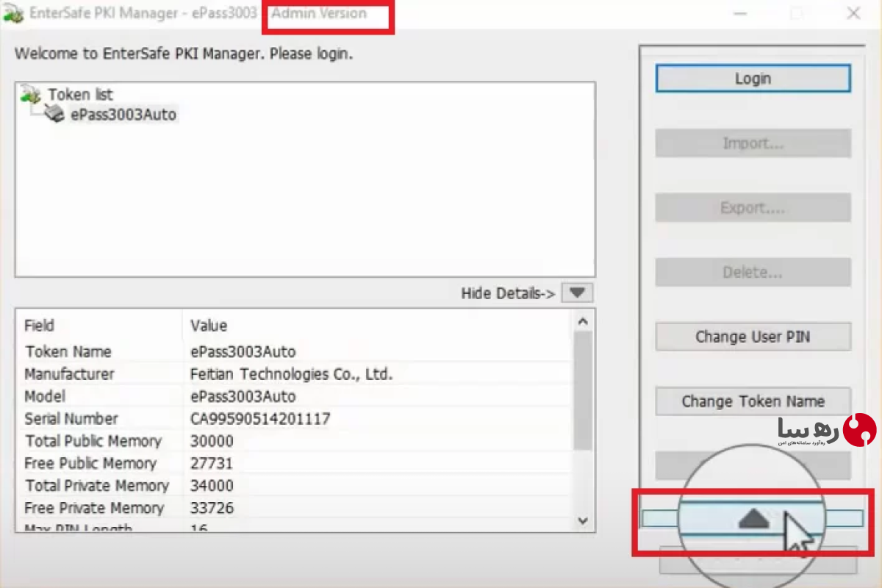Click the Feitian Technologies Co., Ltd. value

point(292,374)
